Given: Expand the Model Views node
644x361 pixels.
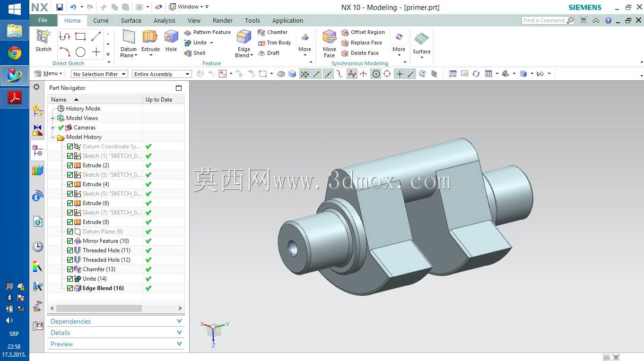Looking at the screenshot, I should coord(53,118).
